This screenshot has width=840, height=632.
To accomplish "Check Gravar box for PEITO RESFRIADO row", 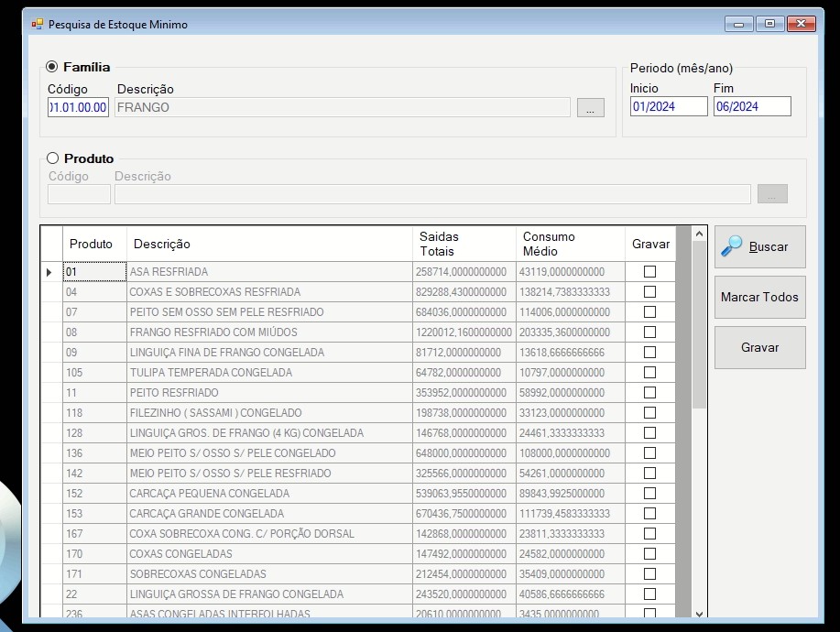I will click(x=649, y=393).
